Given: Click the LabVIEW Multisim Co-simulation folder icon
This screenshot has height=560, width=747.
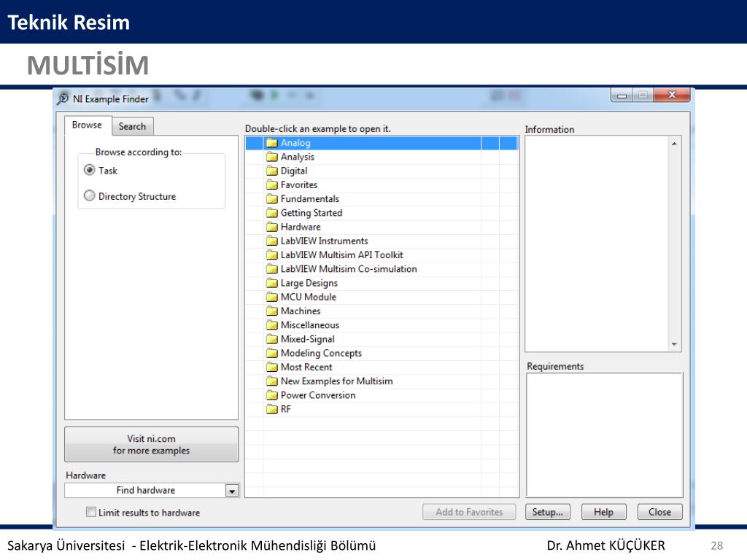Looking at the screenshot, I should tap(272, 269).
